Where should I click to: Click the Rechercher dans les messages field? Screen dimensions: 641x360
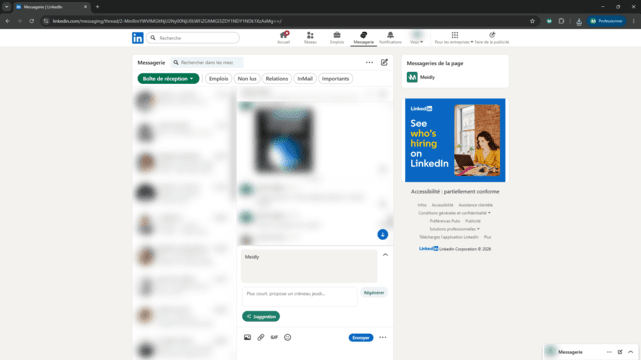tap(207, 63)
